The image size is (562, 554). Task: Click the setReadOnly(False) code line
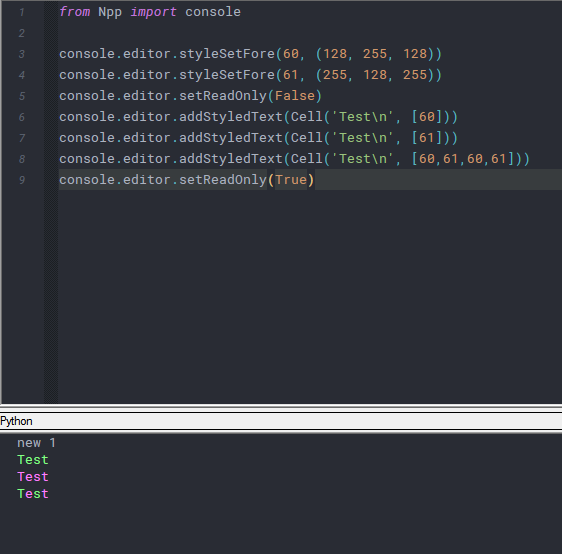[191, 96]
